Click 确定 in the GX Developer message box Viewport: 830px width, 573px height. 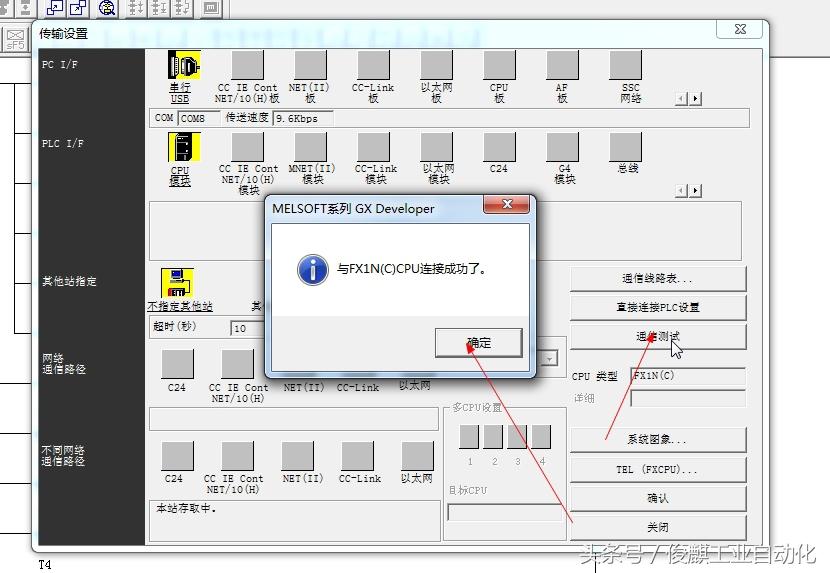click(479, 343)
